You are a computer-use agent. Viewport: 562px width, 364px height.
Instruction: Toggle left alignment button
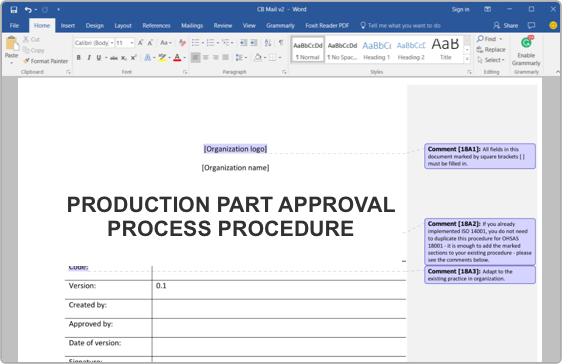coord(195,57)
